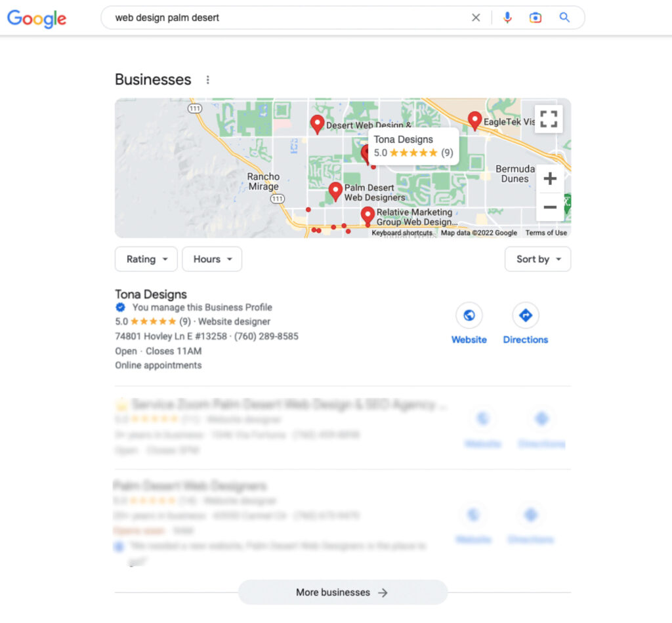Click the blue magnifier search icon
The image size is (672, 623).
coord(564,18)
